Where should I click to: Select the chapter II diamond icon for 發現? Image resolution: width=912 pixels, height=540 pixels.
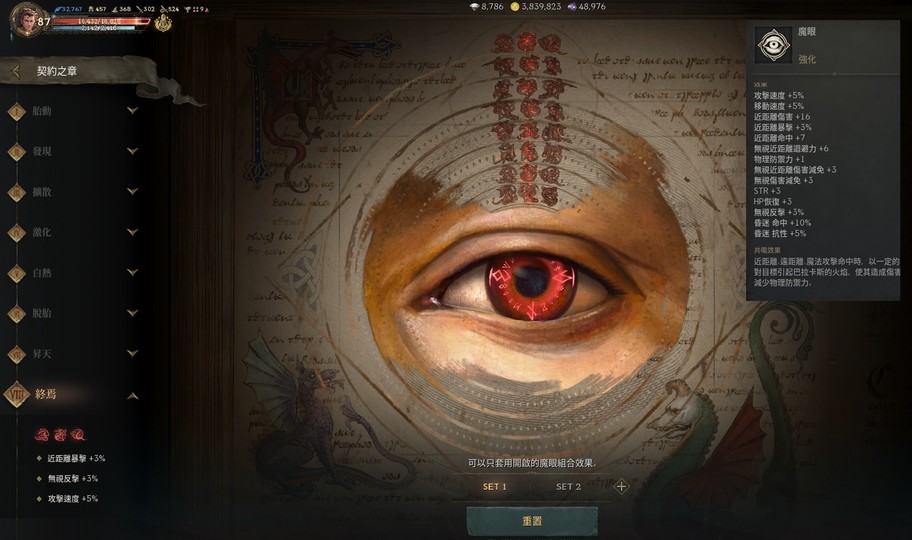[16, 152]
